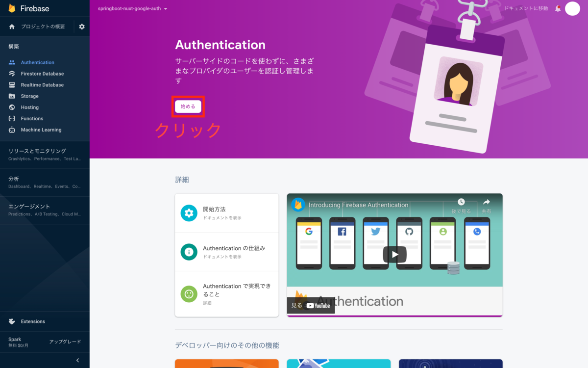Click the cyan gear icon for 開始方法
588x368 pixels.
pos(189,213)
